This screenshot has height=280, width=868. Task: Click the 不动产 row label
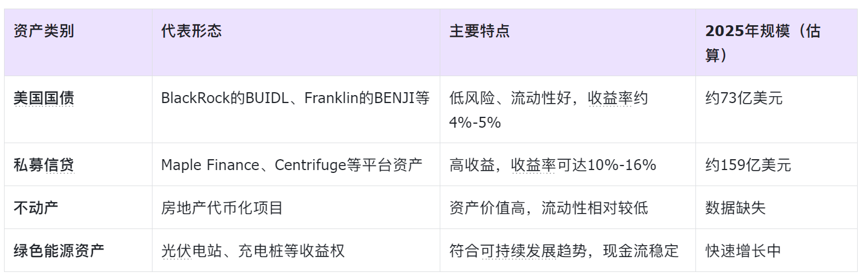pos(36,207)
